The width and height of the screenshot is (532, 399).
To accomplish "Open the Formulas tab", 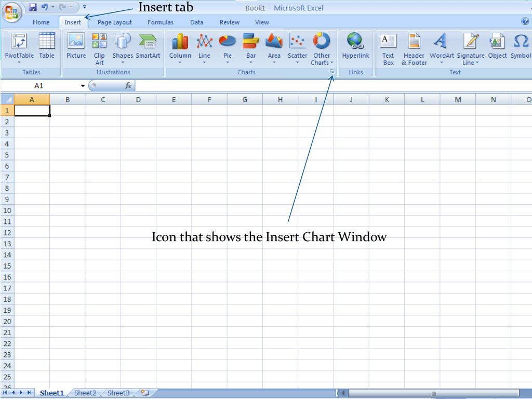I will 161,22.
